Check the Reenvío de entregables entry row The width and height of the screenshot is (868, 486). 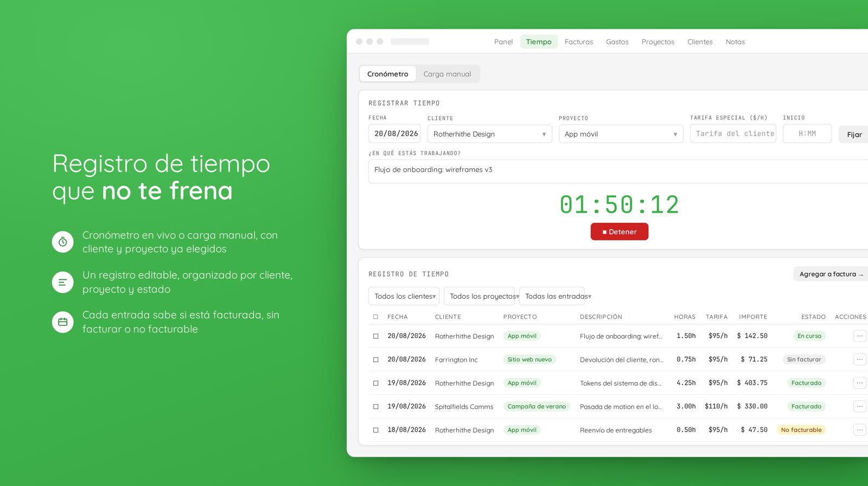pos(375,430)
